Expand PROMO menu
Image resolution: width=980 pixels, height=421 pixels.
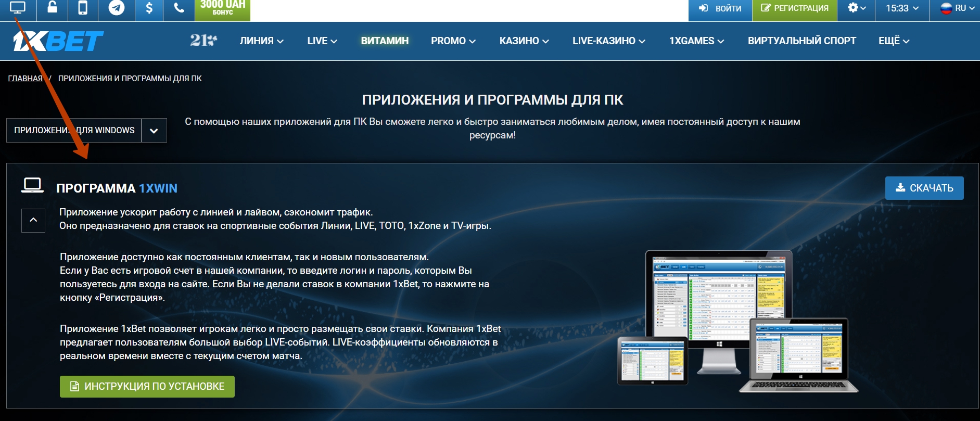coord(453,41)
